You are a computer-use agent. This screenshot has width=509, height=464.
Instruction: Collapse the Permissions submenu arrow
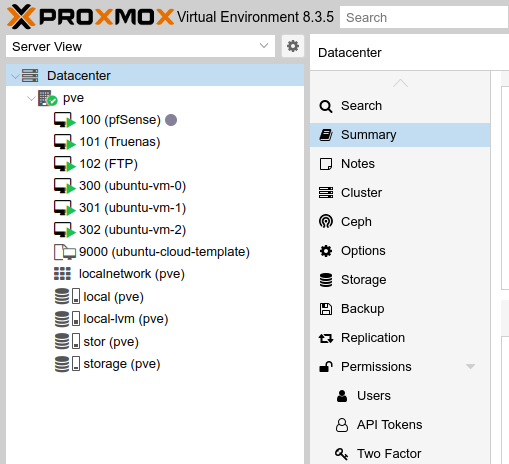coord(470,367)
